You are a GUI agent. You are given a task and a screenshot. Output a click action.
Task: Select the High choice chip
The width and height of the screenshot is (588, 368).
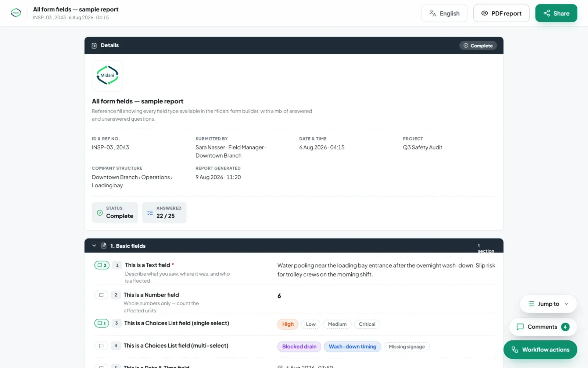(288, 324)
